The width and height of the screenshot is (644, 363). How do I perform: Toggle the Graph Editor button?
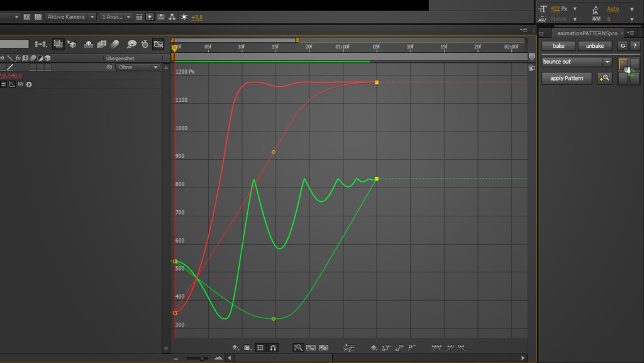pos(158,44)
